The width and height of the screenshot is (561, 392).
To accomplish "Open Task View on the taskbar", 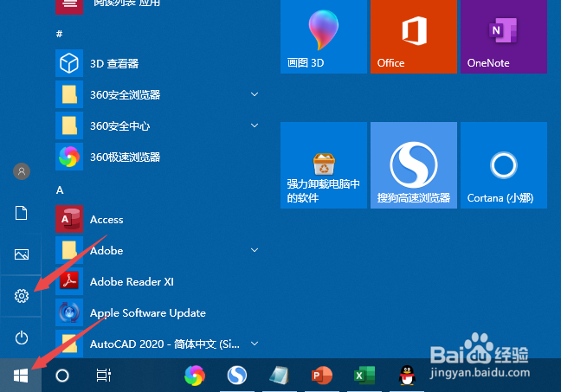I will click(104, 376).
